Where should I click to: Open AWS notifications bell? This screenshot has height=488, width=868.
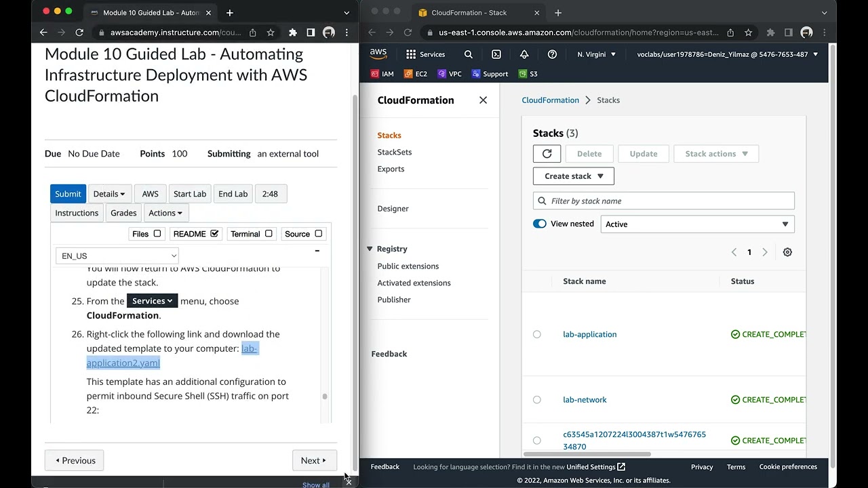(x=524, y=54)
